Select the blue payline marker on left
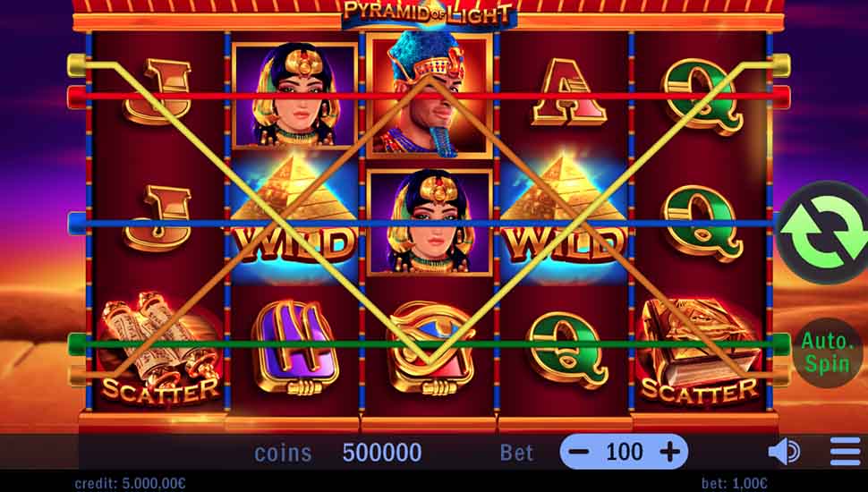Image resolution: width=868 pixels, height=492 pixels. [77, 223]
